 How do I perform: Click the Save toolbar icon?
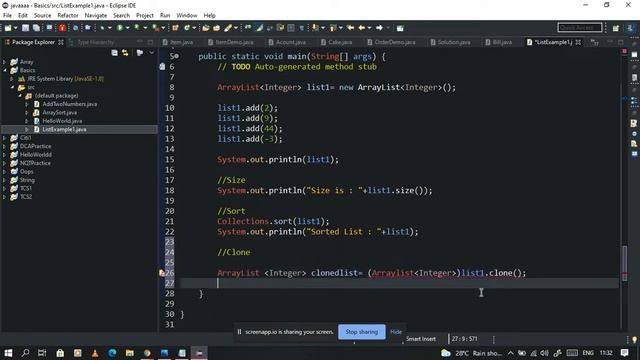tap(25, 28)
